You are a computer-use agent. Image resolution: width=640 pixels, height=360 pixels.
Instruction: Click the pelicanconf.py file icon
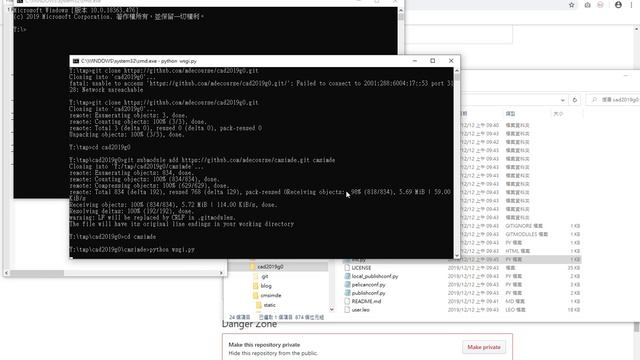[x=347, y=284]
